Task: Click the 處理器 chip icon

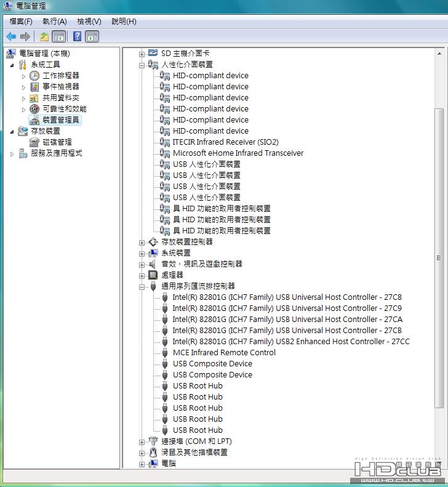Action: [153, 275]
